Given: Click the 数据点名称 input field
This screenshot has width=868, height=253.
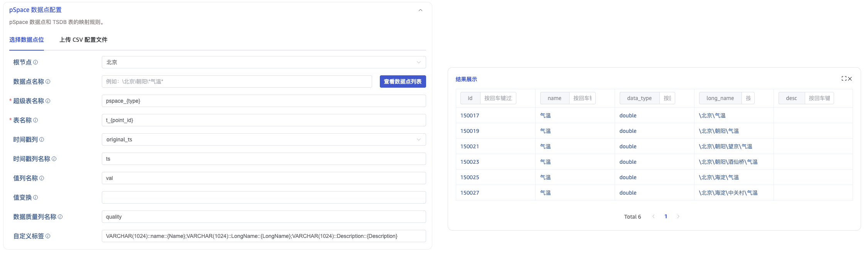Looking at the screenshot, I should (x=237, y=82).
